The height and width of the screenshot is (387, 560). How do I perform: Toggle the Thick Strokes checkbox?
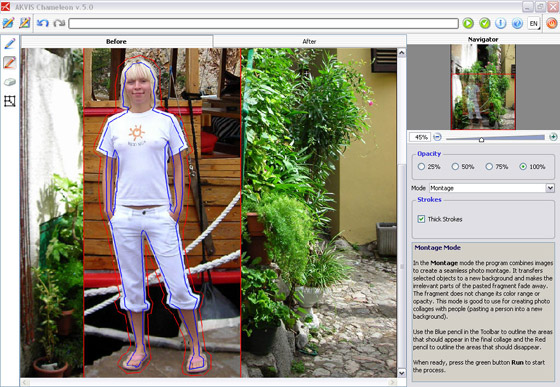(x=421, y=219)
